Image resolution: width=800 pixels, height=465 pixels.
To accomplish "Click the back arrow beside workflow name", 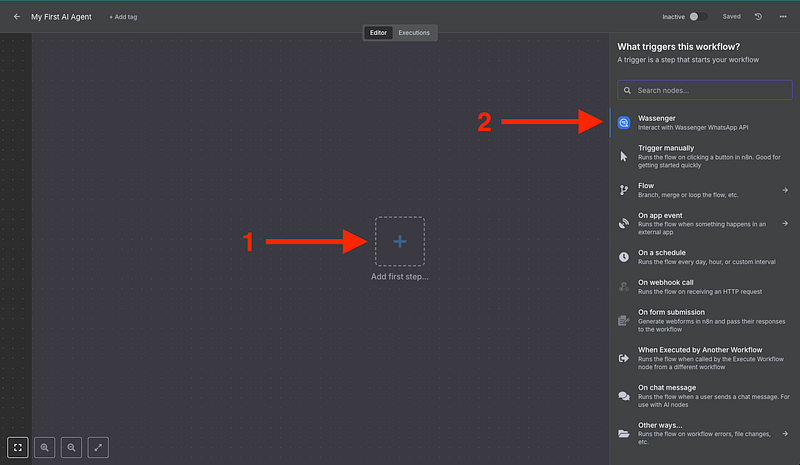I will (16, 17).
